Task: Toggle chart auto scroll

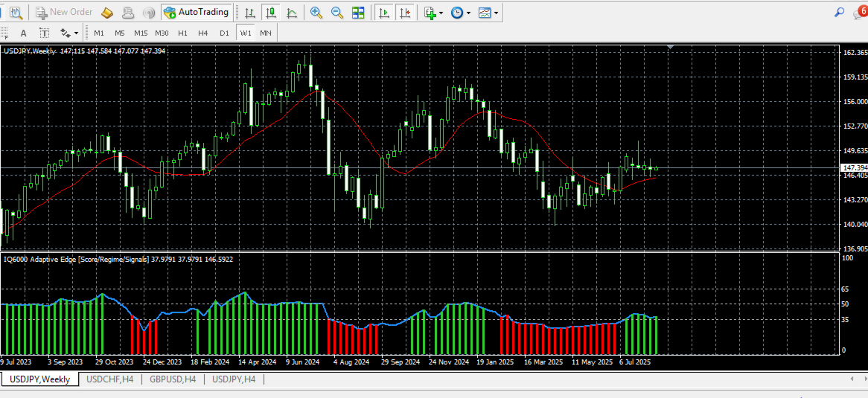Action: click(383, 12)
